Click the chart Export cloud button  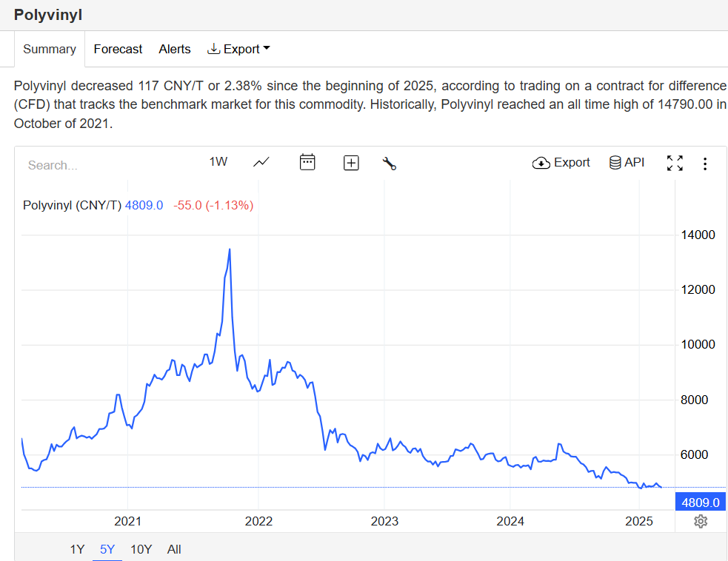(561, 163)
